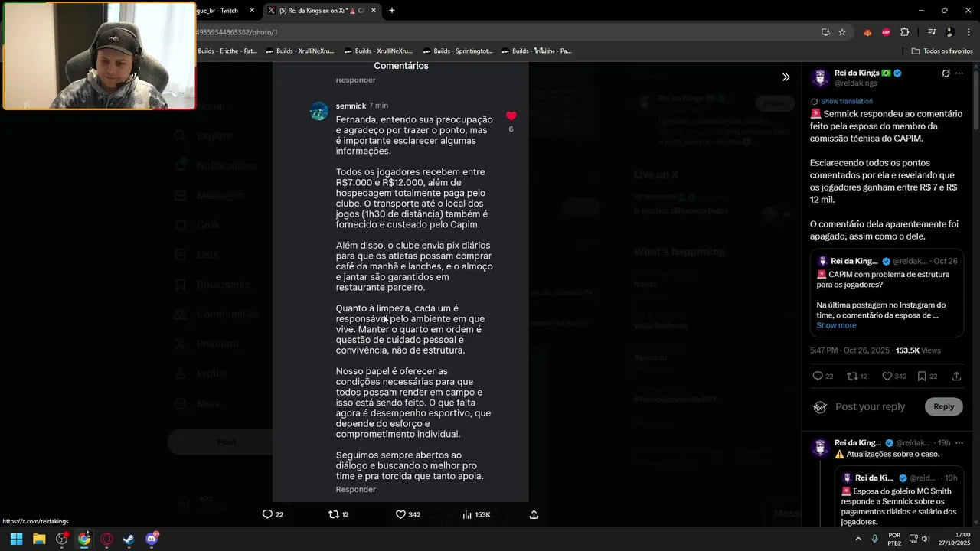Repost icon with 12 in the right panel
980x551 pixels.
point(857,376)
